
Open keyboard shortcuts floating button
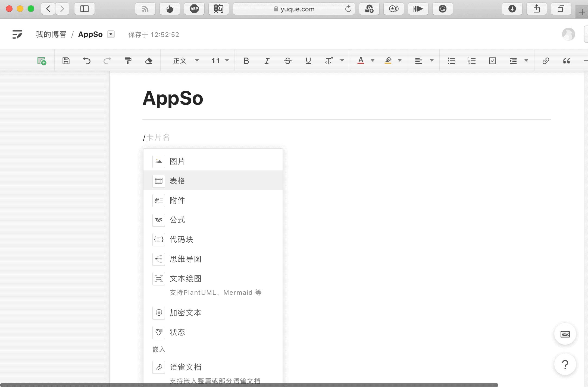click(565, 334)
